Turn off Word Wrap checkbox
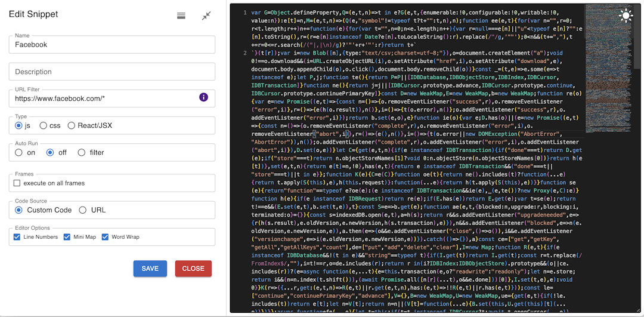The width and height of the screenshot is (644, 317). [x=106, y=237]
